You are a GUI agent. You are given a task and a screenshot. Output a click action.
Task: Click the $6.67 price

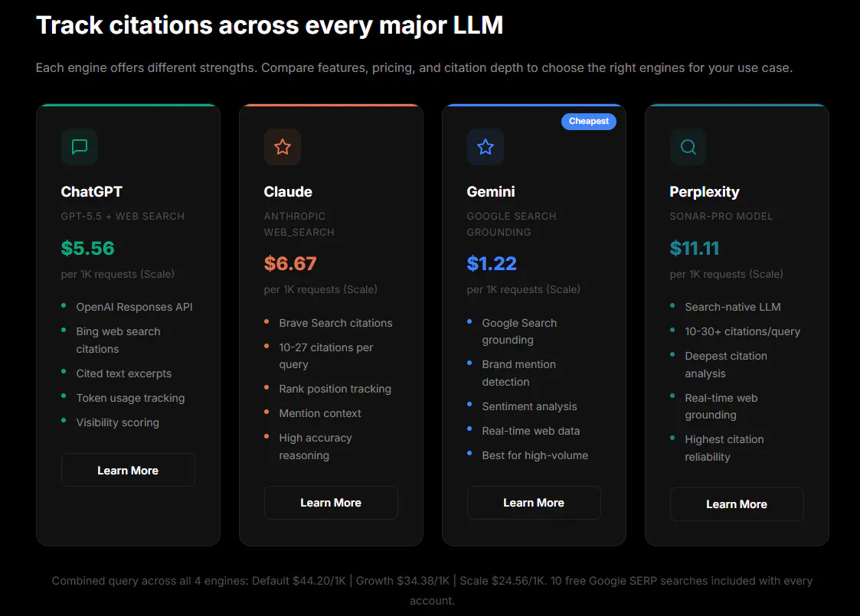(x=290, y=263)
